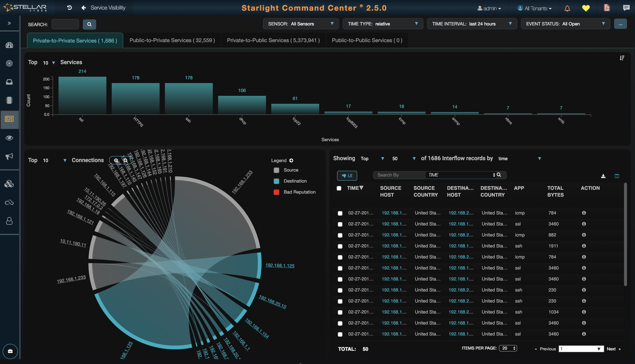Screen dimensions: 635x364
Task: Click the yellow heart health icon
Action: [586, 8]
